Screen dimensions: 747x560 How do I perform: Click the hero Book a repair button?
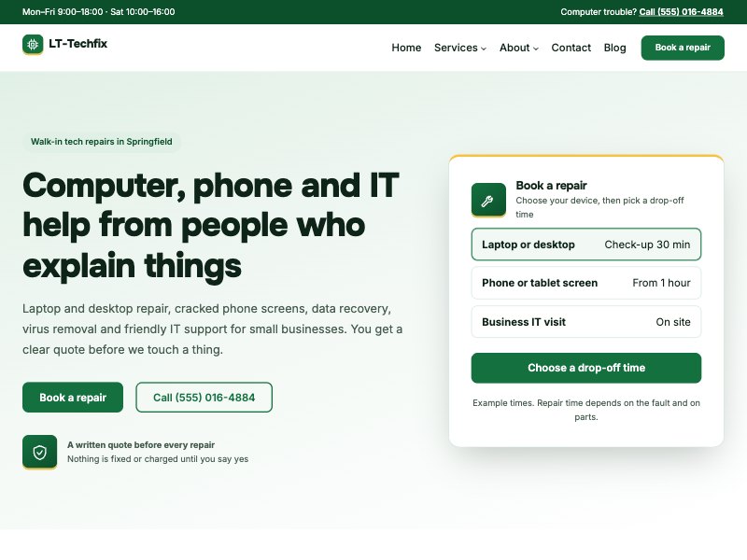pos(73,398)
